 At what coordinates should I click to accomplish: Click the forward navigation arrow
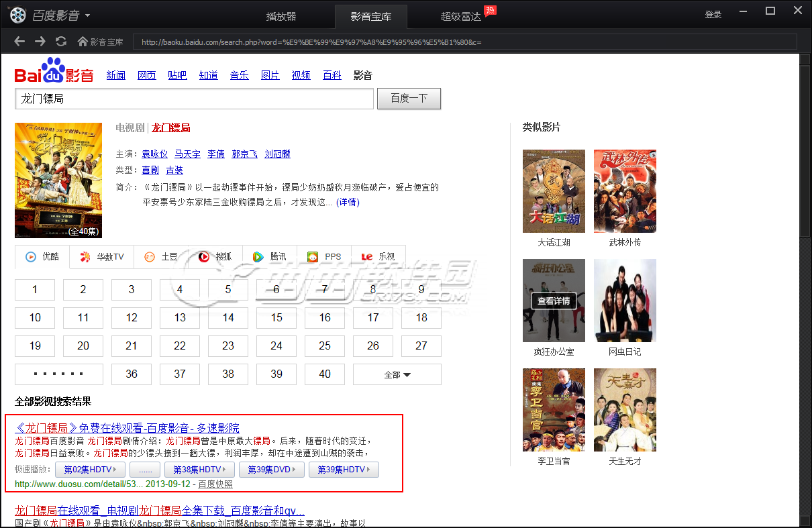[x=40, y=42]
